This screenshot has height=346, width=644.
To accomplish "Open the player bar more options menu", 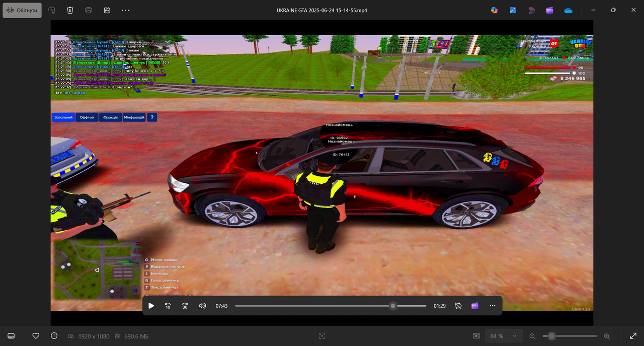I will pyautogui.click(x=493, y=306).
